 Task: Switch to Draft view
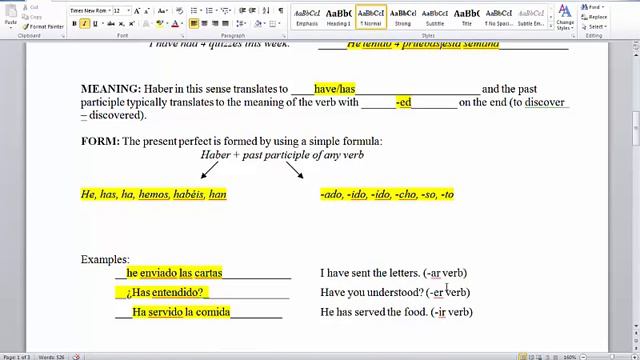click(556, 357)
